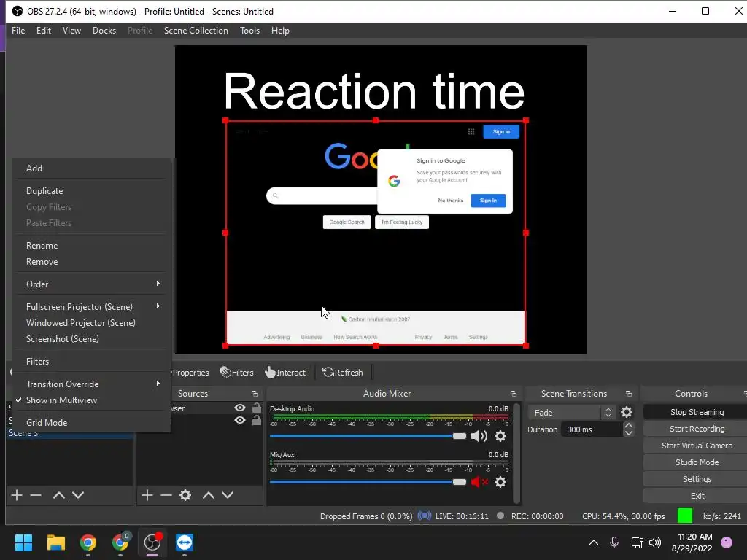Expand Fullscreen Projector (Scene) submenu
This screenshot has height=560, width=747.
pyautogui.click(x=90, y=307)
